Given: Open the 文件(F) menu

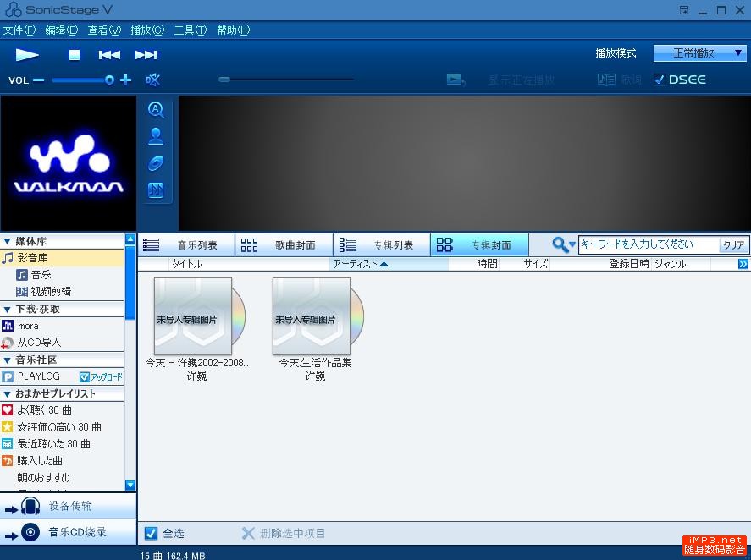Looking at the screenshot, I should (19, 30).
